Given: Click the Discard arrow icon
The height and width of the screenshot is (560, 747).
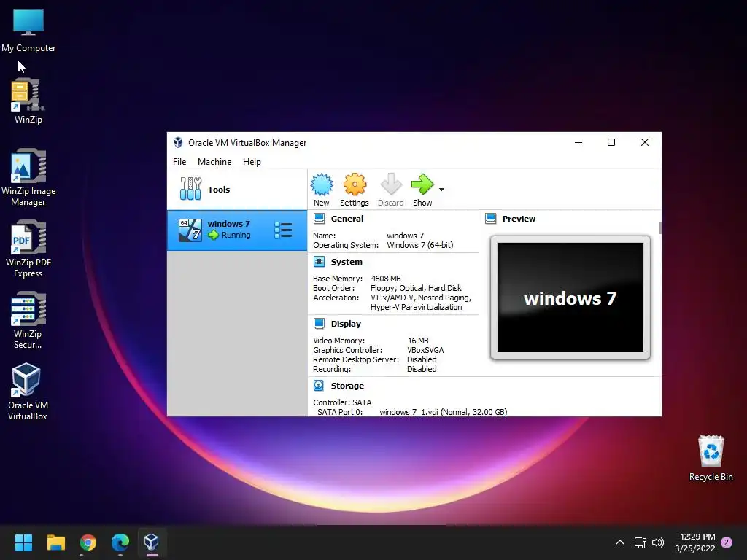Looking at the screenshot, I should click(x=391, y=184).
